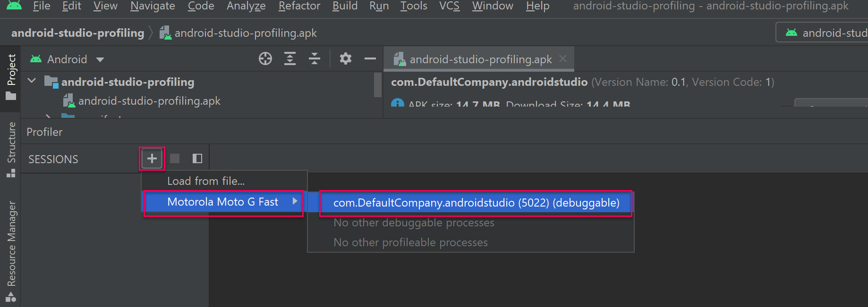
Task: Open the VCS menu
Action: pos(449,6)
